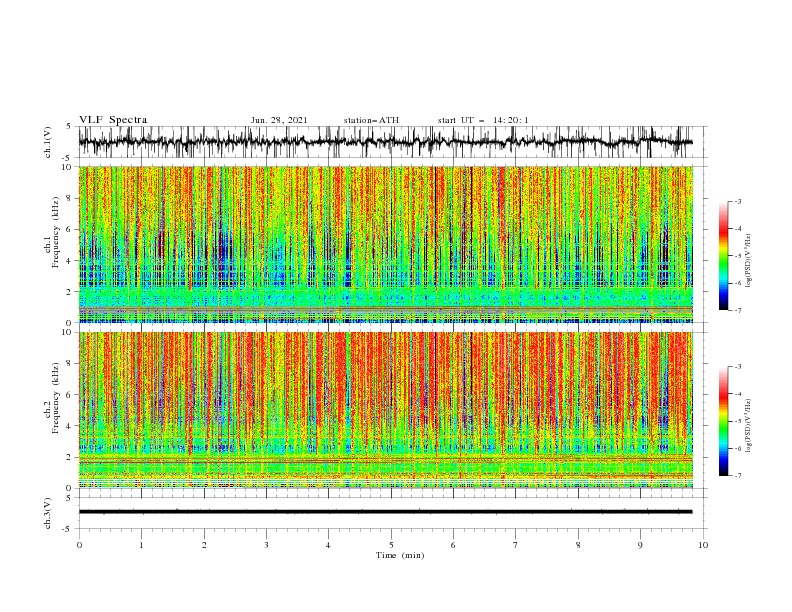Click the ch.2 spectrogram panel
Image resolution: width=792 pixels, height=612 pixels.
click(x=386, y=410)
